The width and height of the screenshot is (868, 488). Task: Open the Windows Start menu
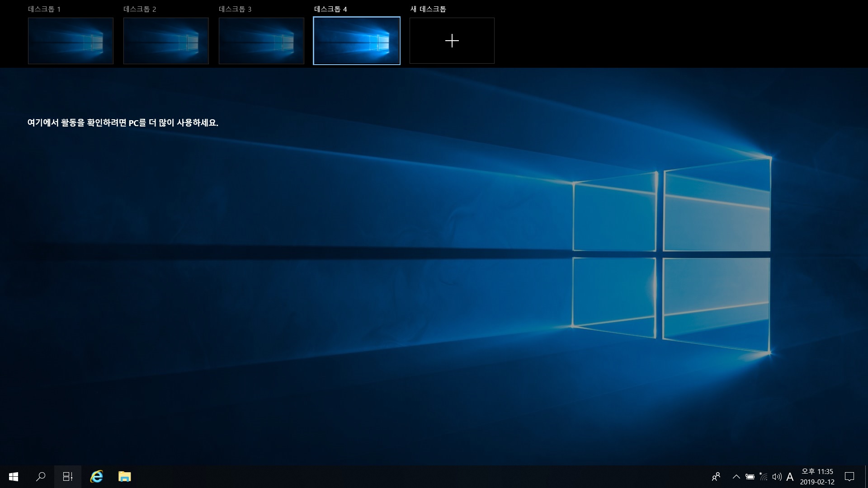tap(14, 477)
